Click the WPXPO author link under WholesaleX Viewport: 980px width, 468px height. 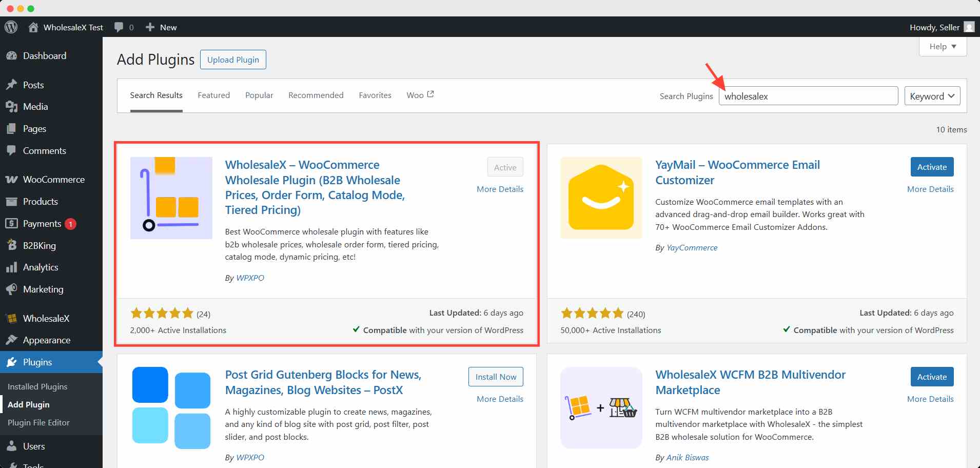[x=250, y=278]
